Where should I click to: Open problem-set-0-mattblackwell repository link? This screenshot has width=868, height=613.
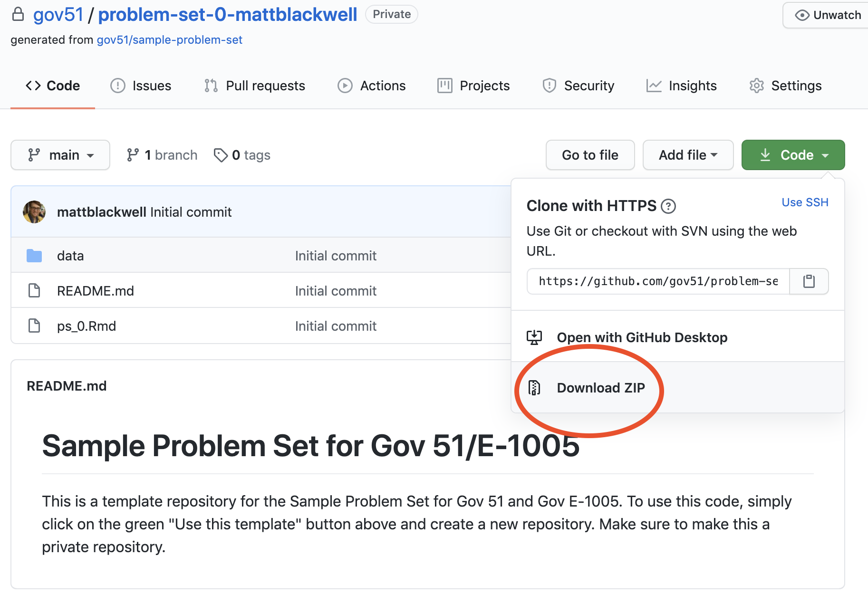coord(227,15)
